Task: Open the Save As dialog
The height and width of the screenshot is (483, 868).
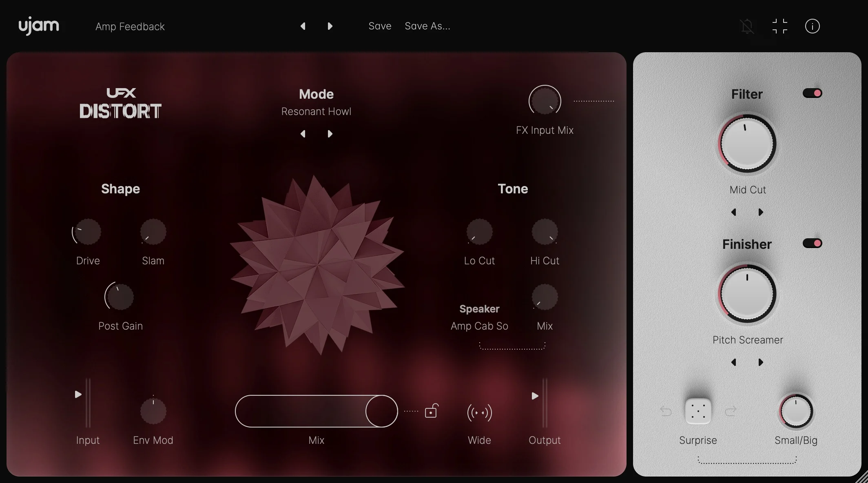Action: (x=427, y=26)
